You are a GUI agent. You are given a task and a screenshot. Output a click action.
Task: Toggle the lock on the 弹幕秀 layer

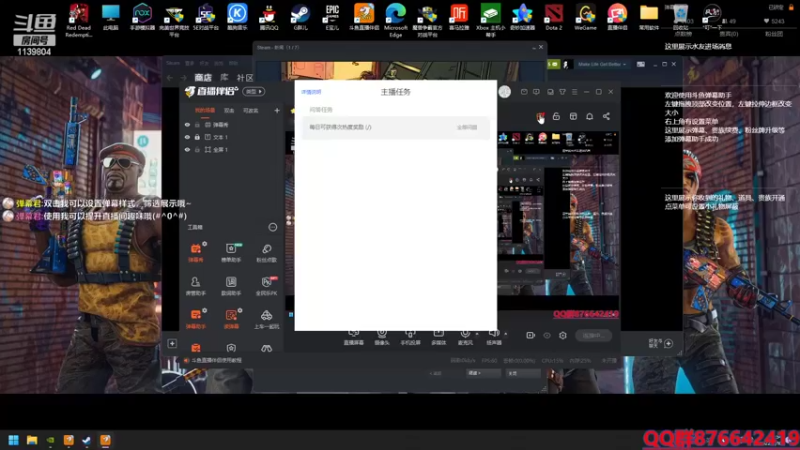(197, 124)
